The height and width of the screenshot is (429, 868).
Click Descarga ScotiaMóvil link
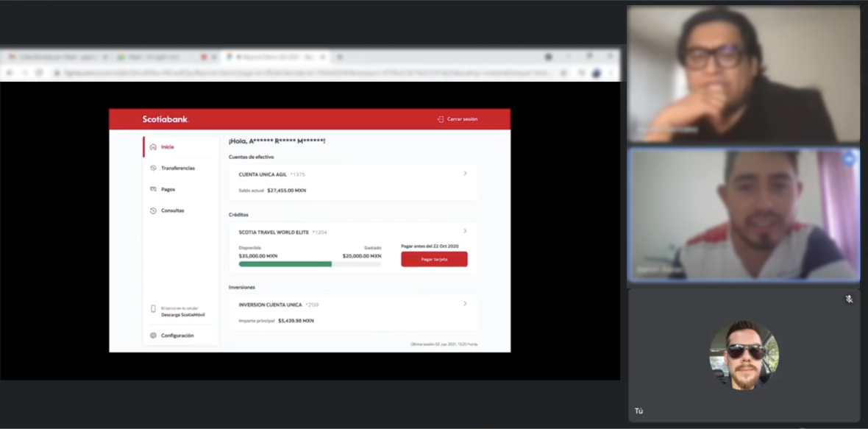coord(183,315)
